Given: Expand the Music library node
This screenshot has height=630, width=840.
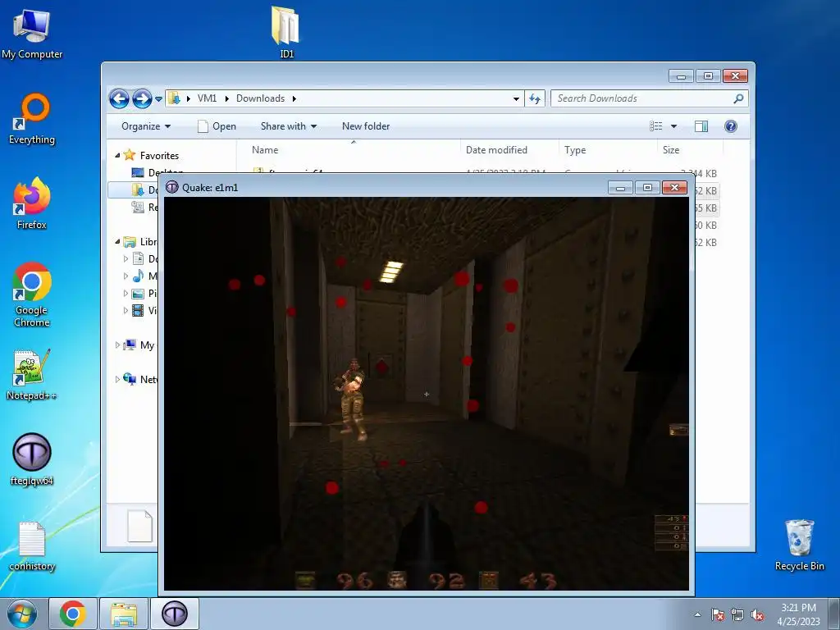Looking at the screenshot, I should [x=126, y=276].
